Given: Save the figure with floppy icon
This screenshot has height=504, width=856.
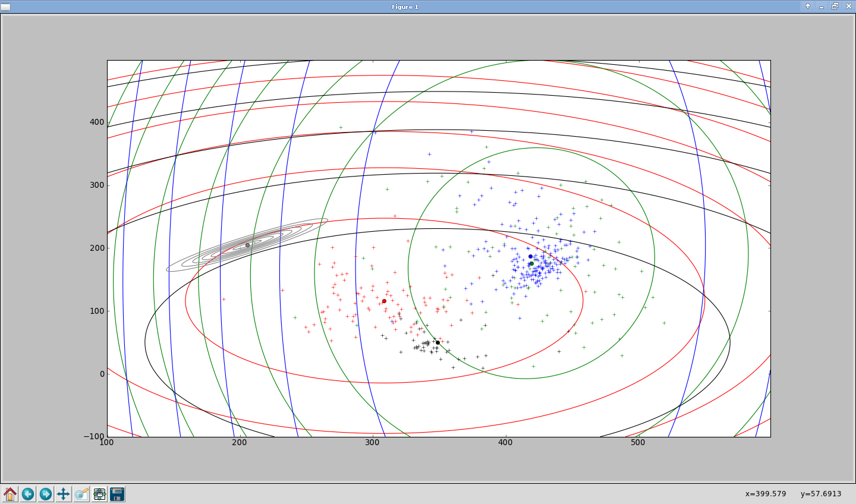Looking at the screenshot, I should [117, 494].
